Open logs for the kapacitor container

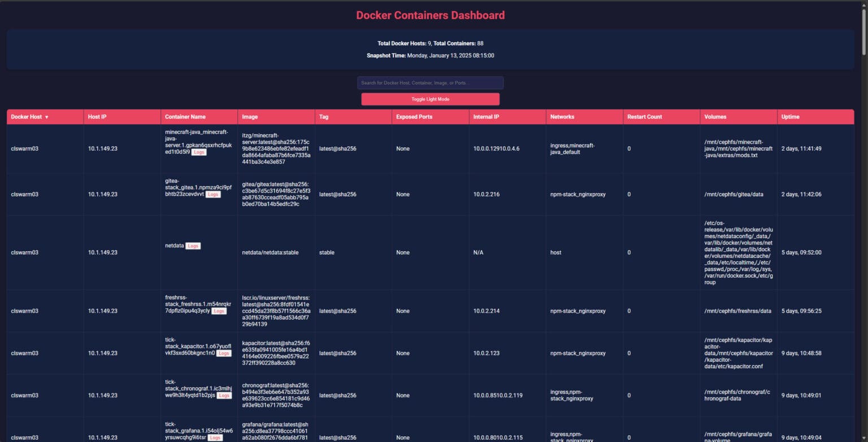coord(224,353)
